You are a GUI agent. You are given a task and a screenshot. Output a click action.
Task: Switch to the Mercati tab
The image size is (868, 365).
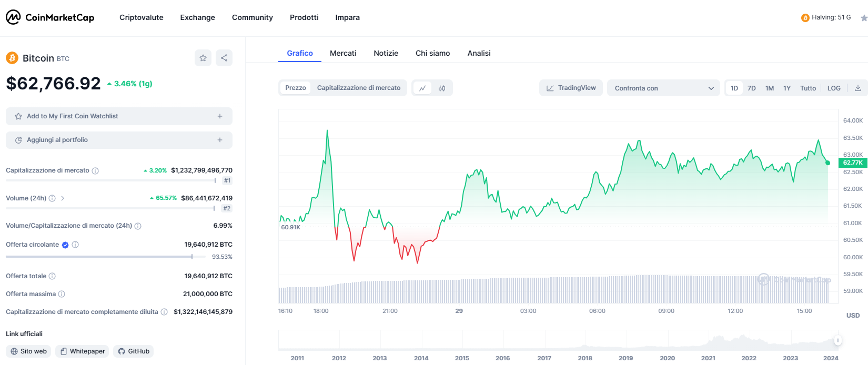pyautogui.click(x=343, y=53)
